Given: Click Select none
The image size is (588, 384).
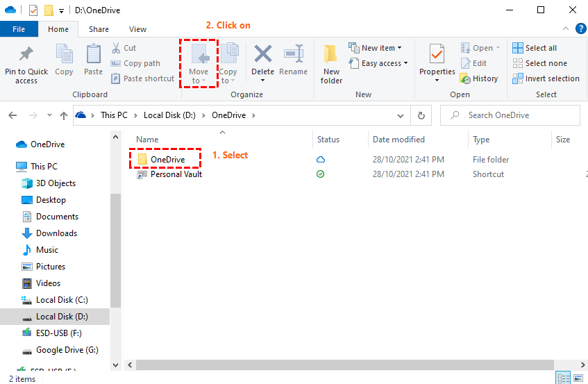Looking at the screenshot, I should 539,63.
